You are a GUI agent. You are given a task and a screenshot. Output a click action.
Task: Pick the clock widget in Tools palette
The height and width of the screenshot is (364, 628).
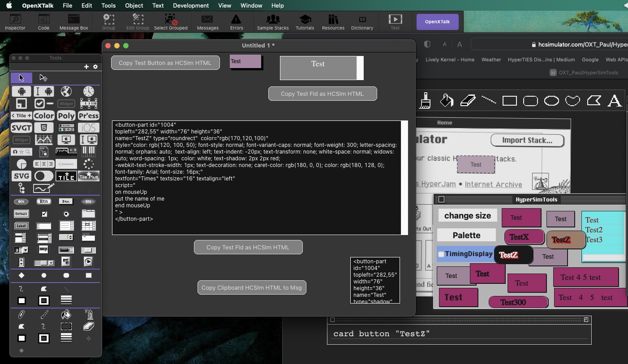[88, 91]
